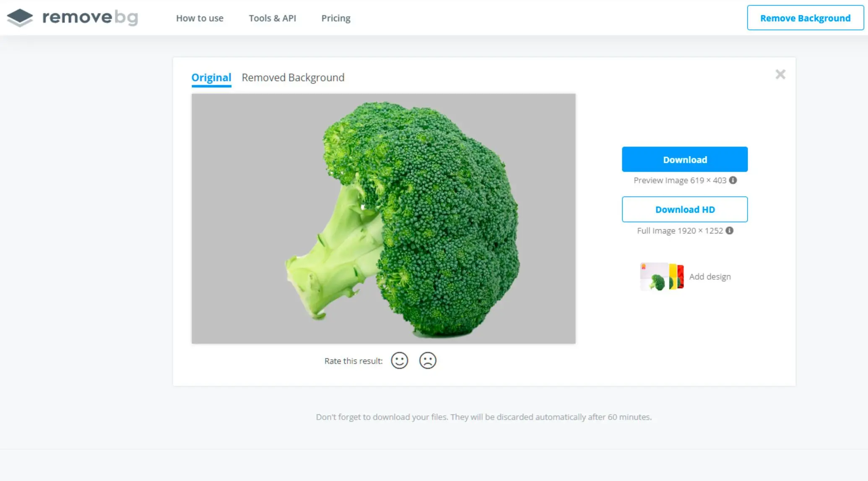Rate result with happy smiley face
The width and height of the screenshot is (868, 481).
click(x=399, y=361)
